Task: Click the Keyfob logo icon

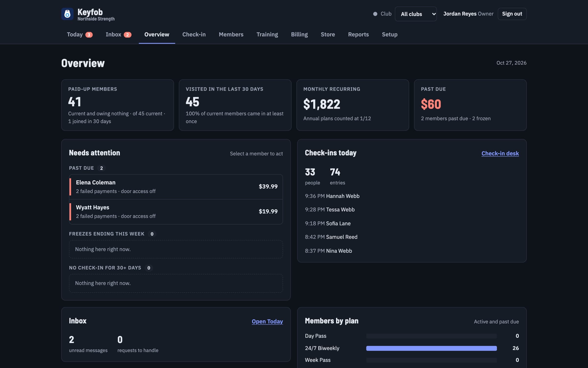Action: 67,14
